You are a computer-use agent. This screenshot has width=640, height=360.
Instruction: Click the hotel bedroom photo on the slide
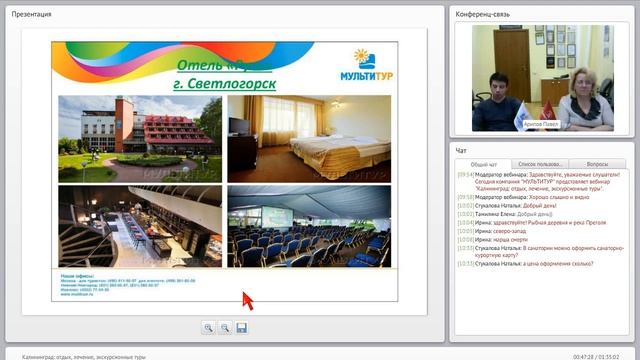click(309, 139)
